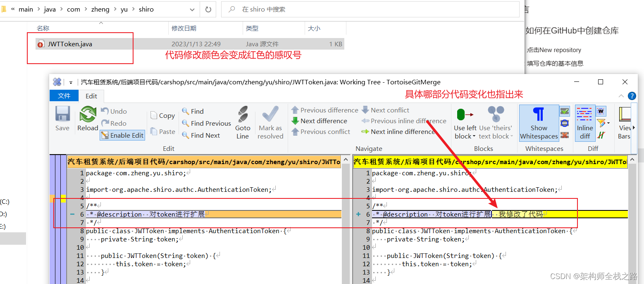644x284 pixels.
Task: Toggle inline diff word-wise W icon
Action: 601,111
